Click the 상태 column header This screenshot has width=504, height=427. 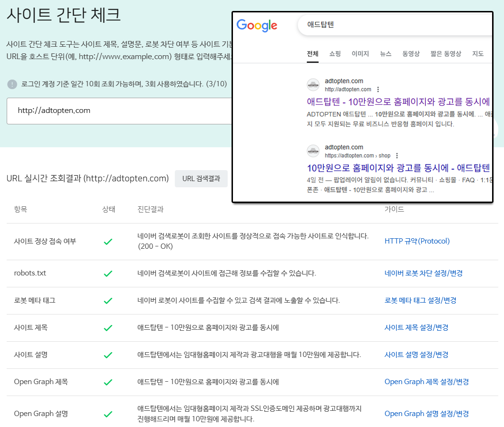pyautogui.click(x=109, y=209)
